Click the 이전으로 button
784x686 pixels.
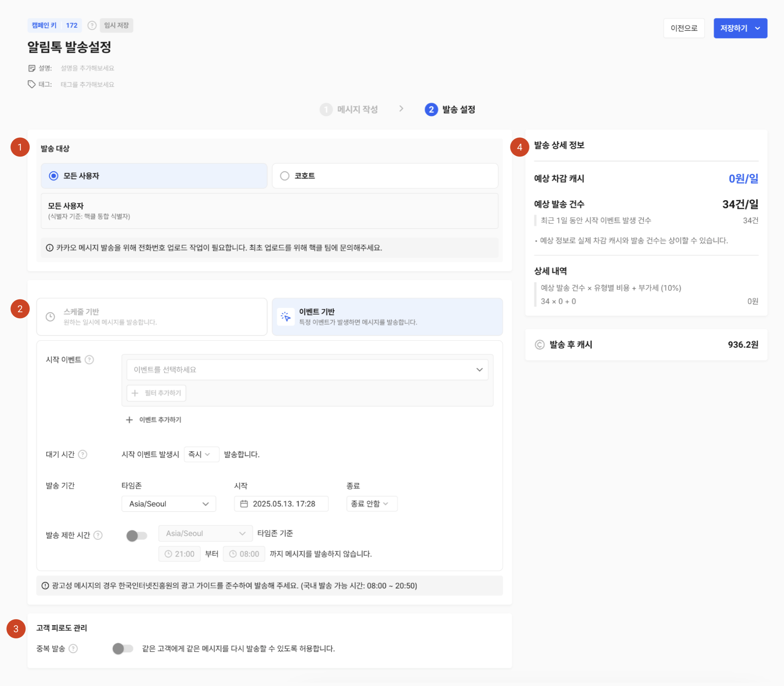pos(684,28)
